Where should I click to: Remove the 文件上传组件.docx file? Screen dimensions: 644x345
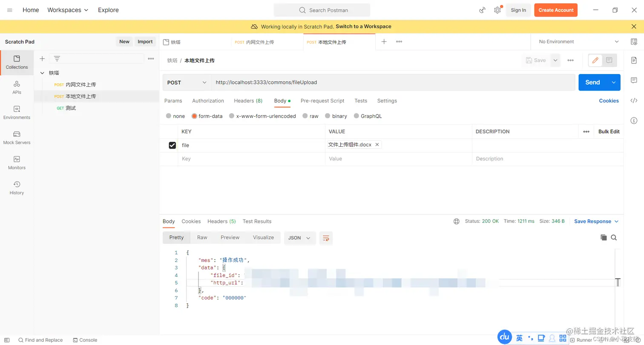(377, 145)
